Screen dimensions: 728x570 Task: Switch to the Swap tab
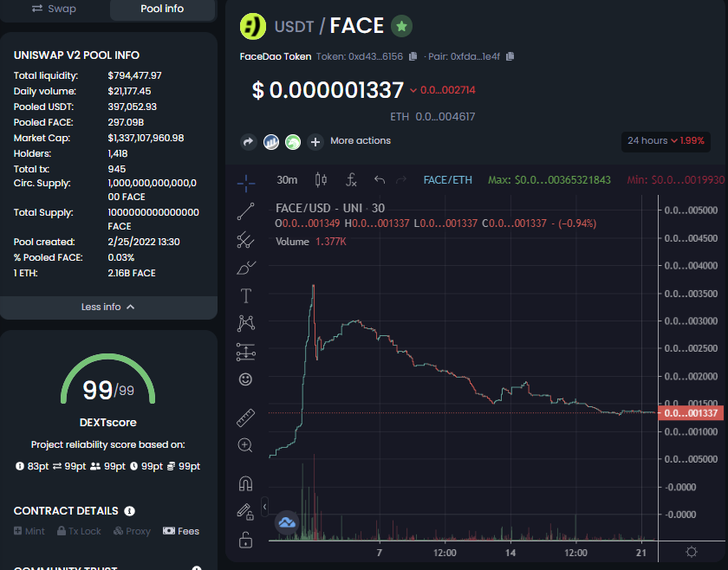tap(55, 9)
